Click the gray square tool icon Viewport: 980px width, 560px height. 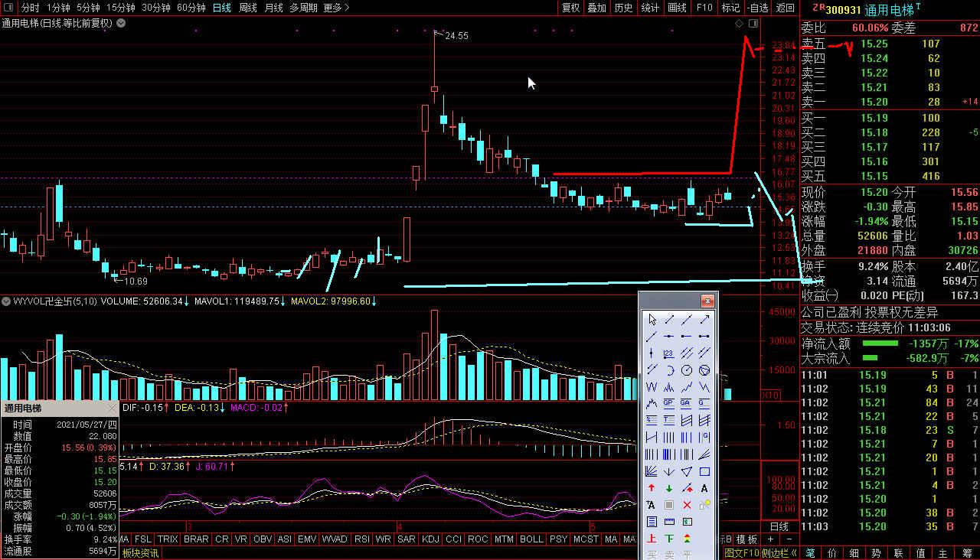(x=668, y=504)
